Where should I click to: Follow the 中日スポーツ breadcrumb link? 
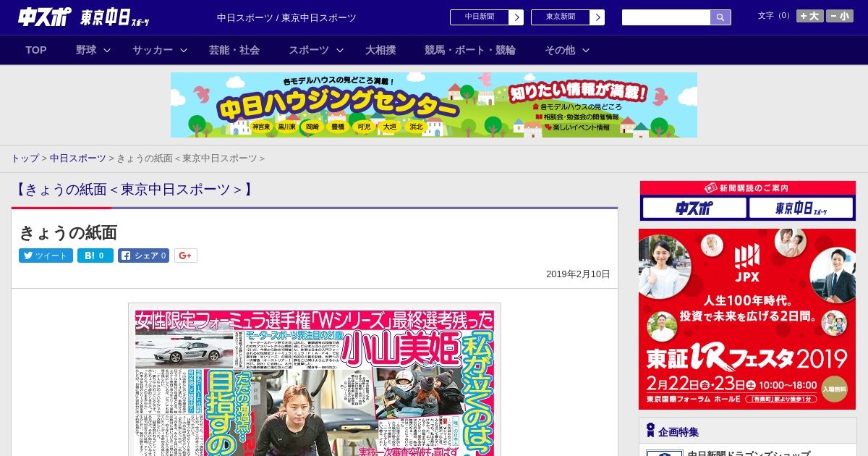(x=78, y=158)
